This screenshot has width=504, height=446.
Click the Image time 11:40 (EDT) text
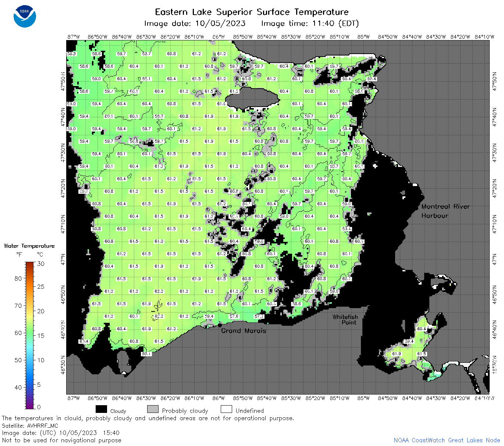tap(310, 24)
